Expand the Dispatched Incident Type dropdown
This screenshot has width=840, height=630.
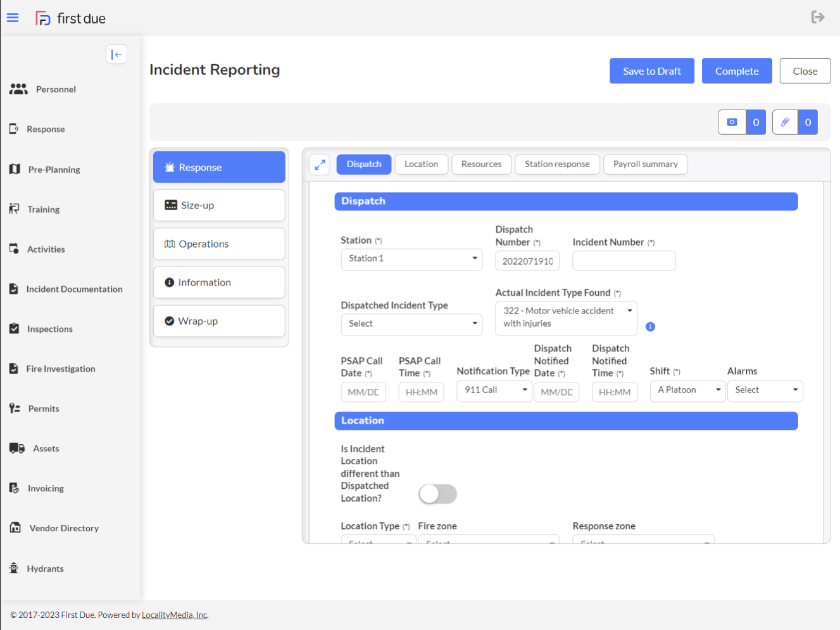click(411, 324)
